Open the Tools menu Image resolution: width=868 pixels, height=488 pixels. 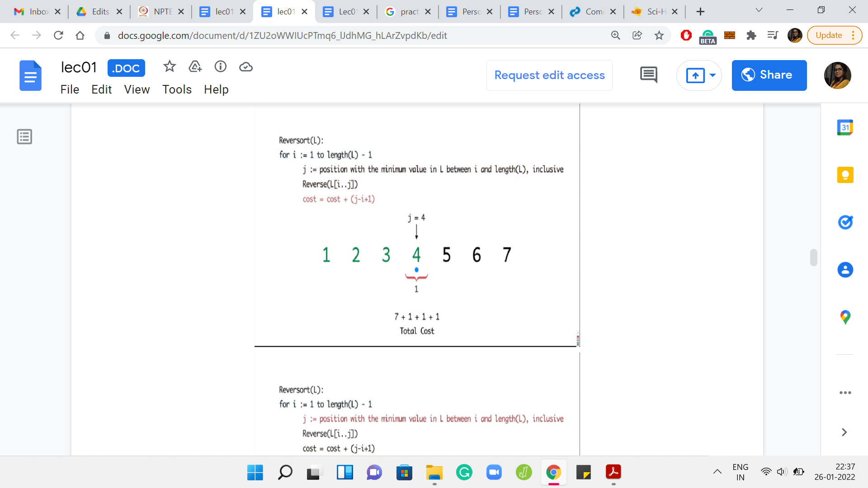(x=177, y=89)
